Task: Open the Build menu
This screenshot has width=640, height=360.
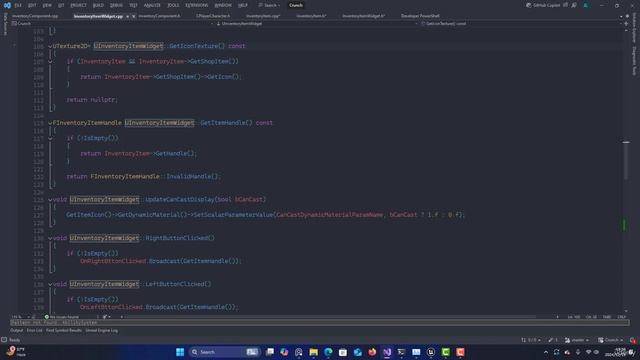Action: tap(98, 5)
